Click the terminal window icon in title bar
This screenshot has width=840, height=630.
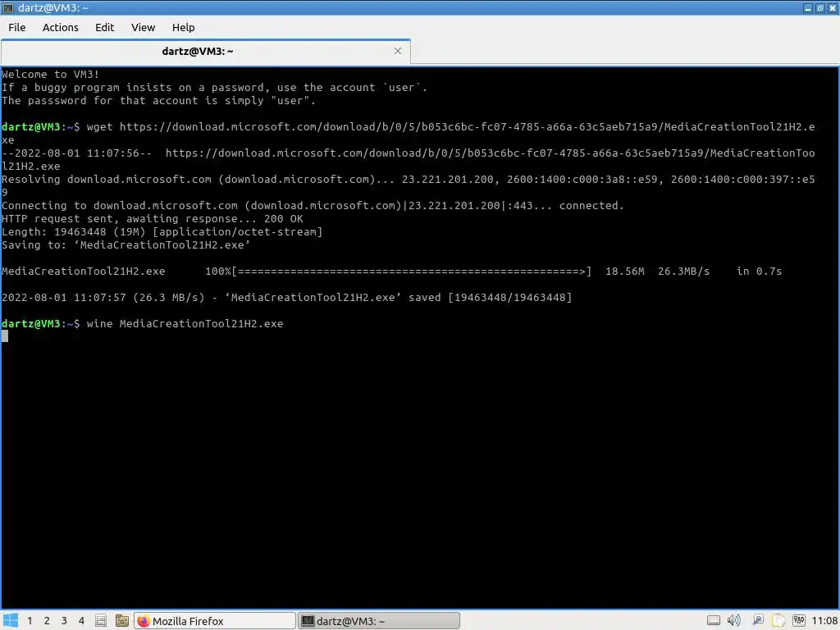tap(8, 7)
